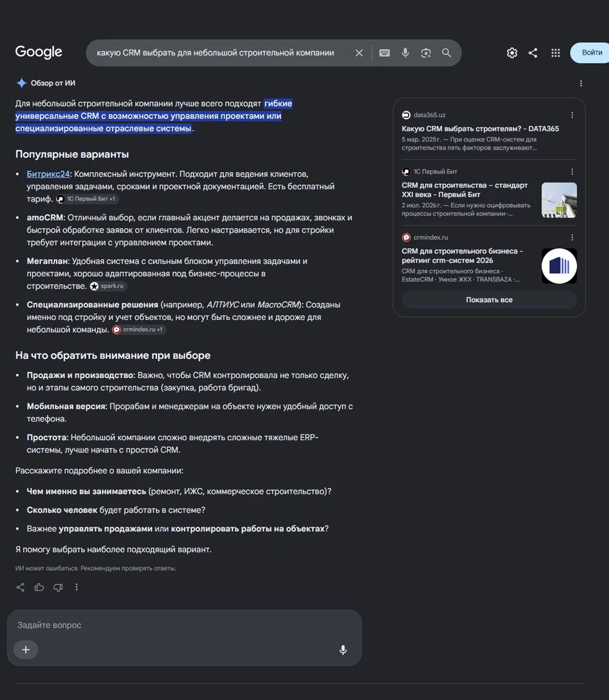Open more options for crmindex.ru result
The height and width of the screenshot is (700, 609).
point(572,237)
